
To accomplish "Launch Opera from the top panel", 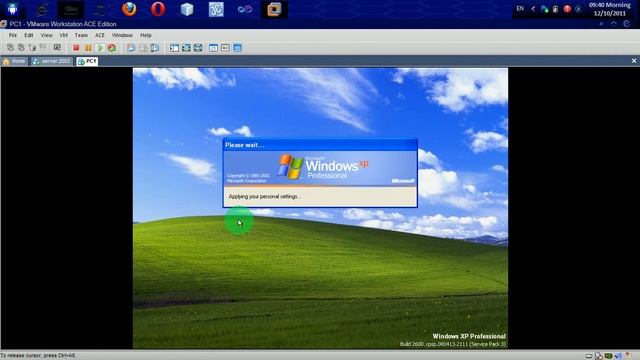I will tap(158, 9).
